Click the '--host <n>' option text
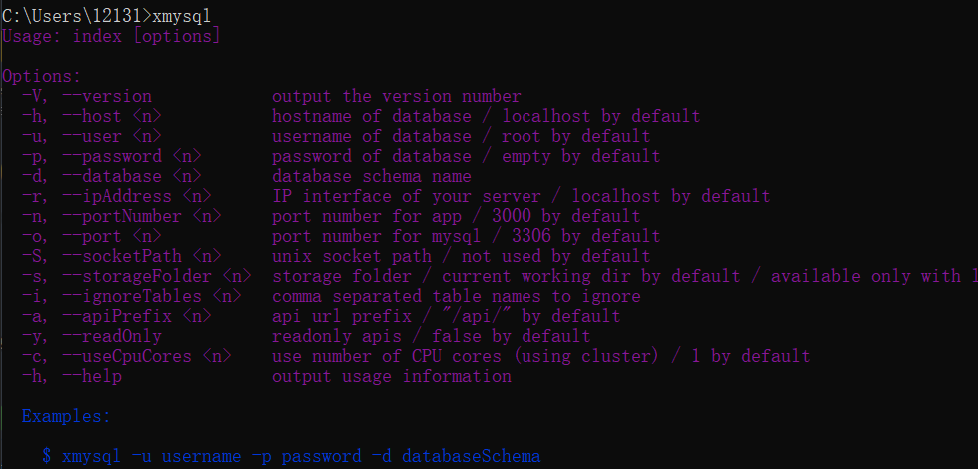The height and width of the screenshot is (469, 978). pyautogui.click(x=111, y=116)
